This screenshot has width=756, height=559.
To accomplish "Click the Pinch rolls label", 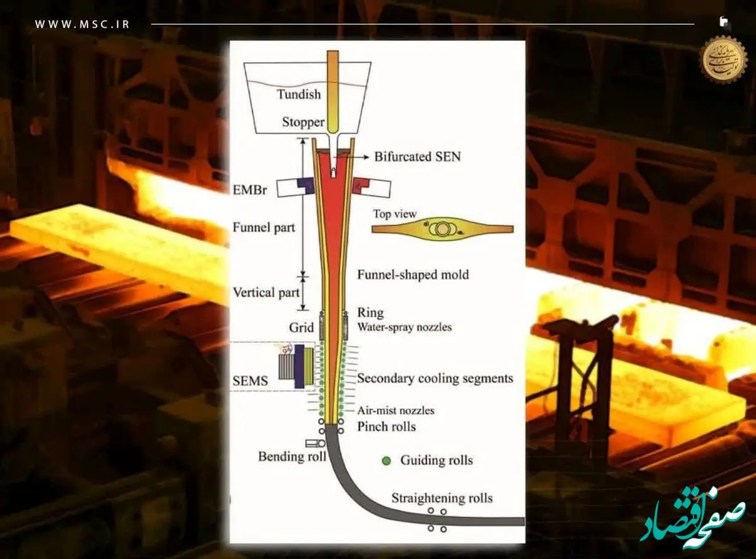I will (x=386, y=427).
